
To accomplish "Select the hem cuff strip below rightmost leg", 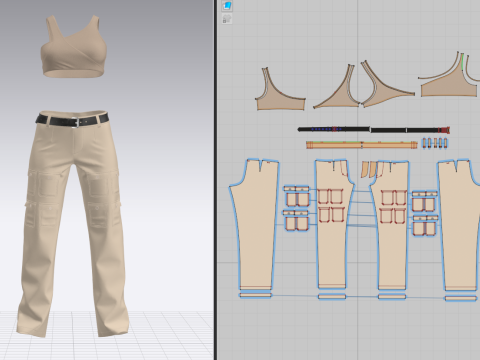I will click(461, 298).
